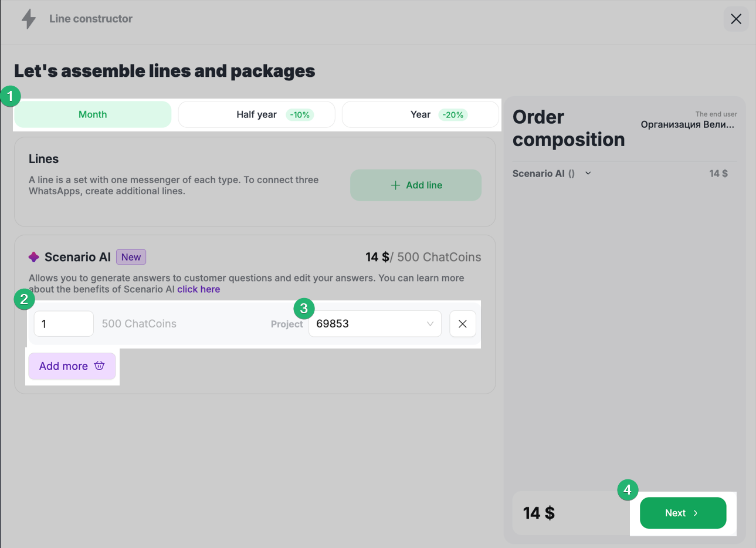The image size is (756, 548).
Task: Click the Next button
Action: coord(683,513)
